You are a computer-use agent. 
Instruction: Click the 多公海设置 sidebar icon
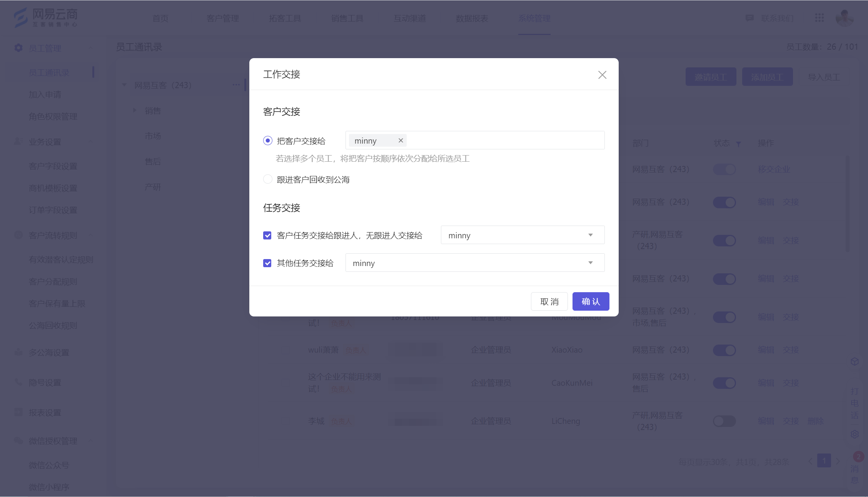(18, 352)
